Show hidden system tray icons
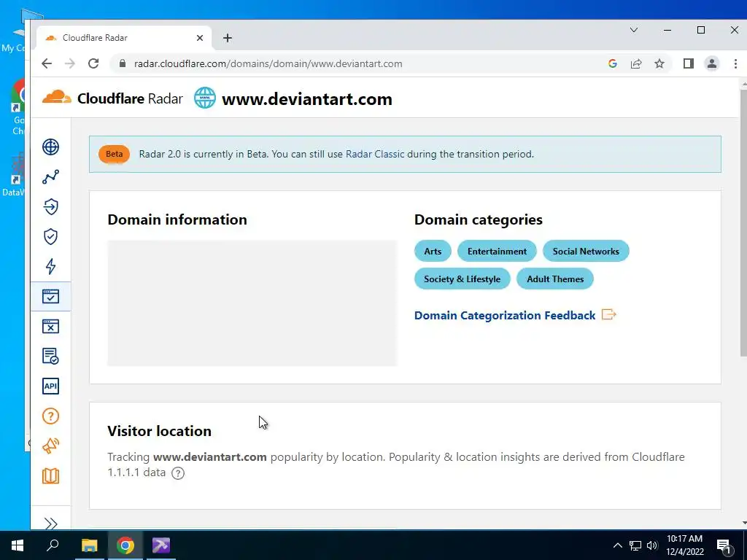This screenshot has width=747, height=560. click(x=617, y=545)
